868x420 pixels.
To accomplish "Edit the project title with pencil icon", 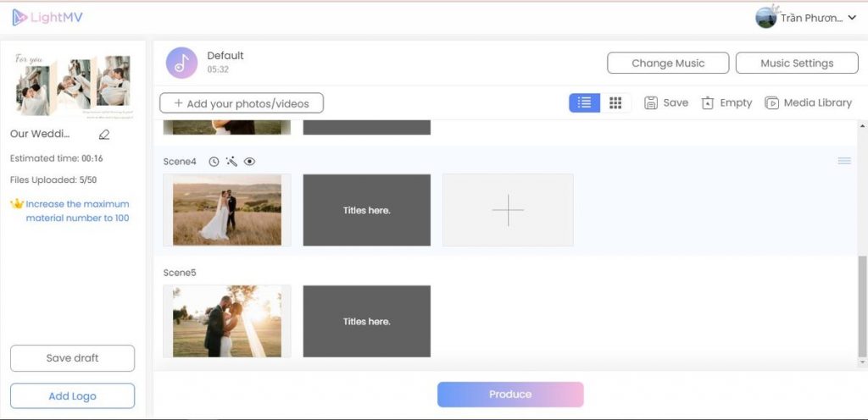I will [x=104, y=134].
